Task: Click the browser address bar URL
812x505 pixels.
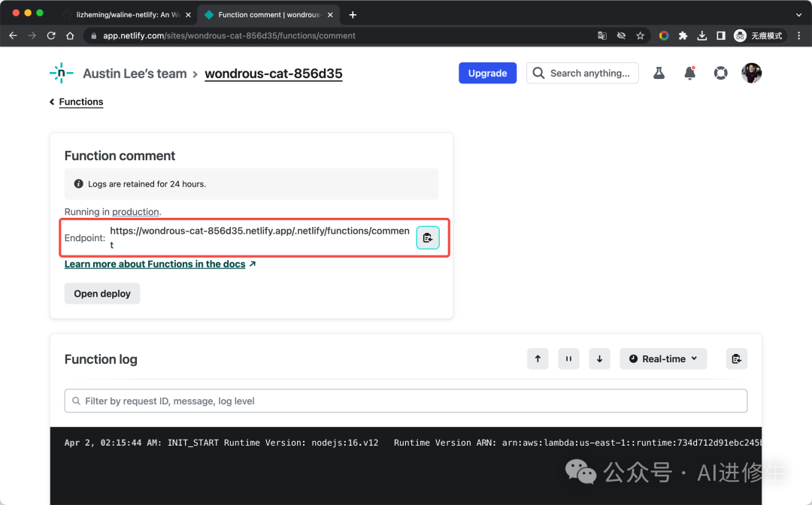Action: (229, 36)
